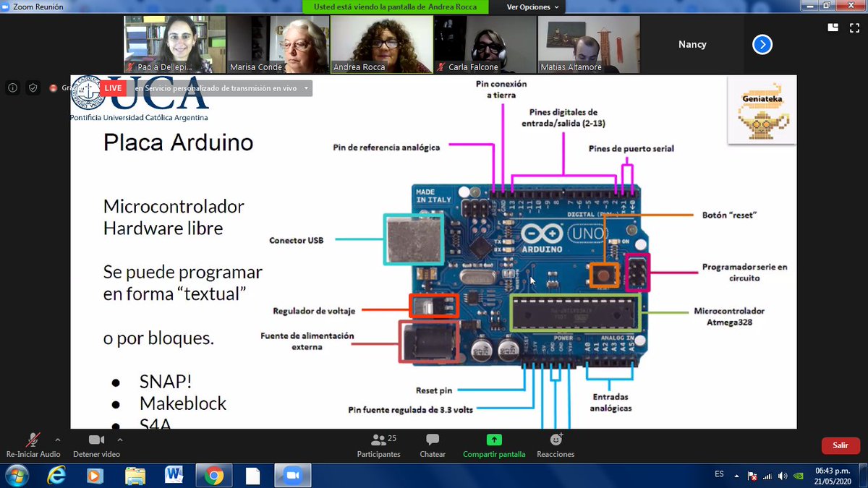Screen dimensions: 868x488
Task: Click 'Pin de referencia analógica' label
Action: (386, 147)
